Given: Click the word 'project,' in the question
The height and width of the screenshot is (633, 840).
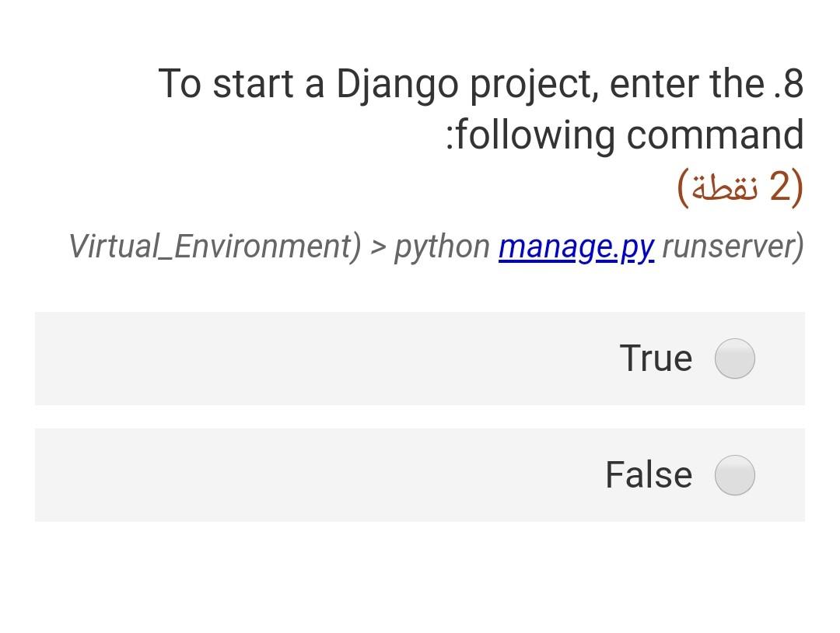Looking at the screenshot, I should [x=534, y=86].
